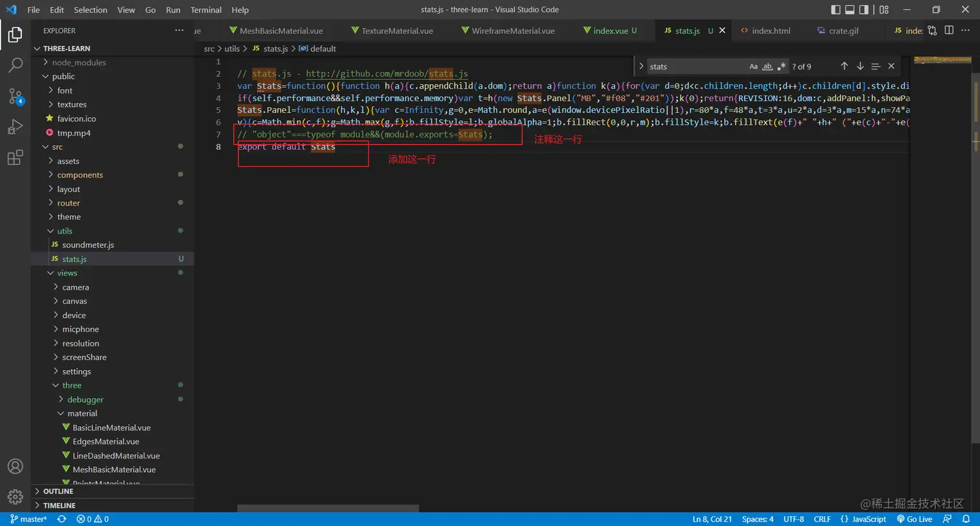Toggle Match Case in find widget
Screen dimensions: 980x526
pyautogui.click(x=753, y=66)
